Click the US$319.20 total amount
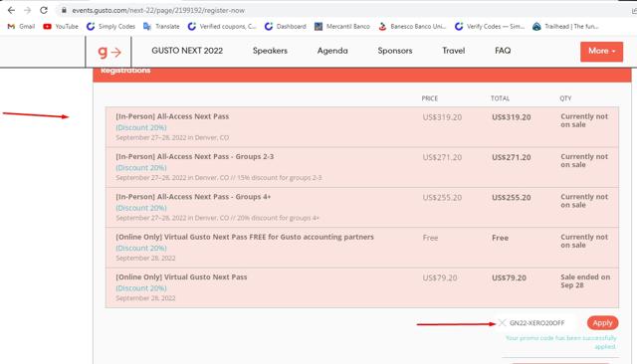The image size is (637, 364). pyautogui.click(x=511, y=117)
